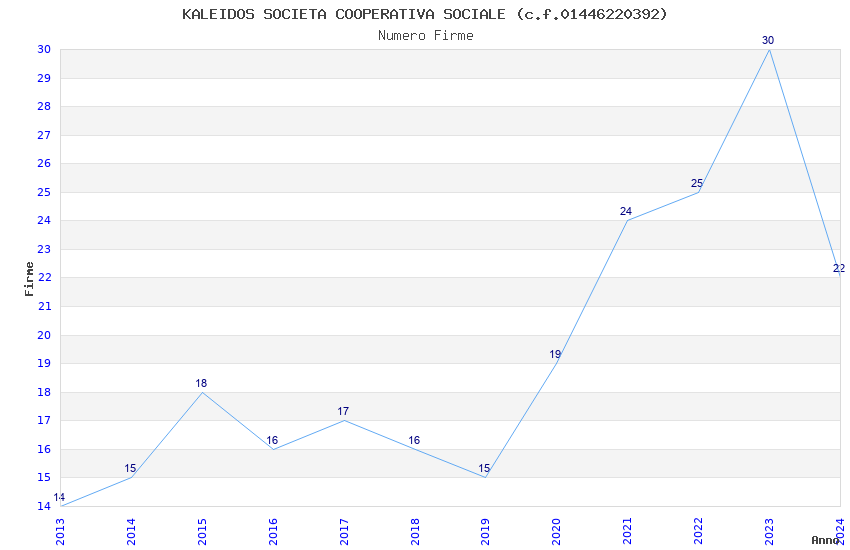Click y-axis tick value 23
Screen dimensions: 850x550
click(x=44, y=249)
